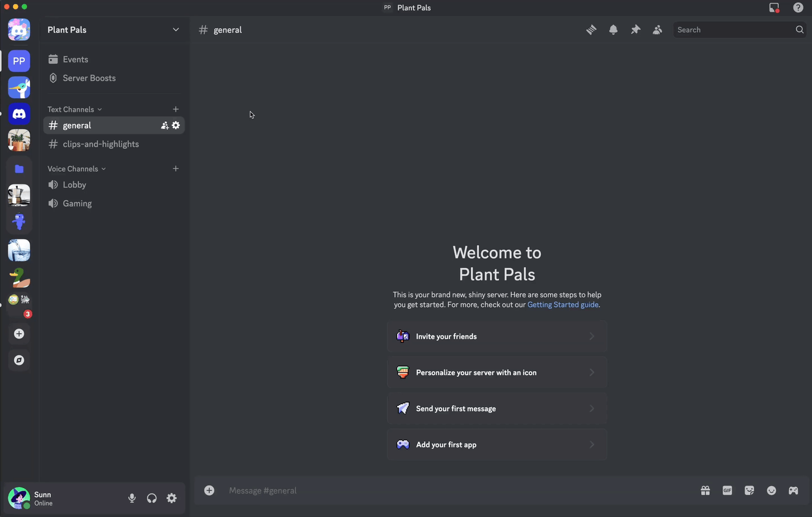Show pinned messages
Image resolution: width=812 pixels, height=517 pixels.
(636, 30)
